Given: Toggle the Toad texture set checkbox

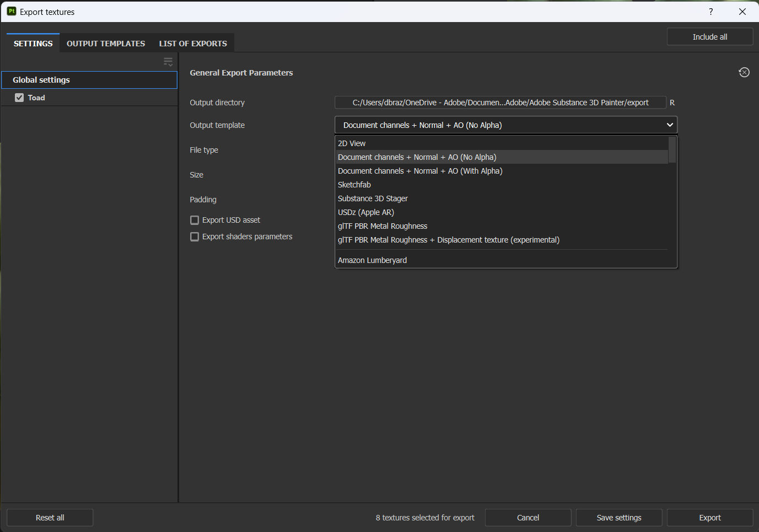Looking at the screenshot, I should coord(19,98).
